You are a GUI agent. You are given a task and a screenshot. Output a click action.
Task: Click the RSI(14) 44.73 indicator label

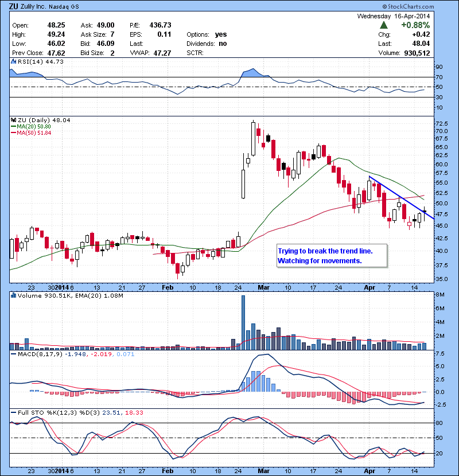(x=41, y=61)
